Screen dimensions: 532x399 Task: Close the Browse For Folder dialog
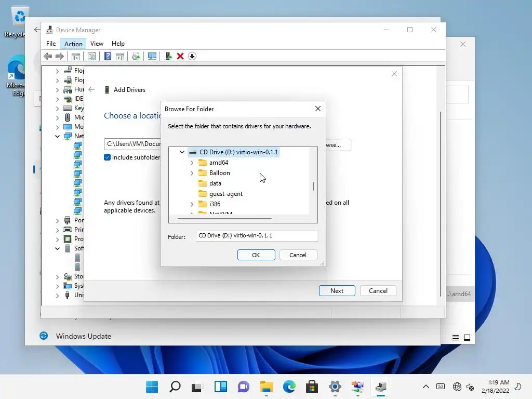317,109
